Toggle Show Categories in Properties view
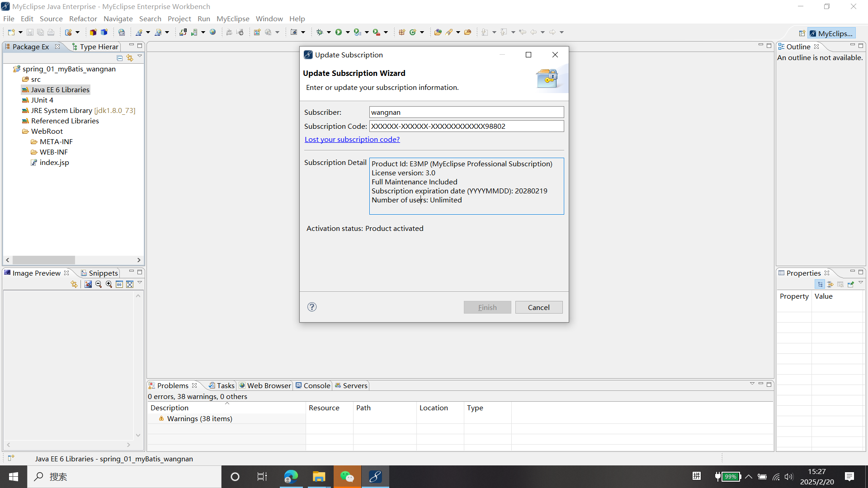This screenshot has height=488, width=868. click(820, 284)
